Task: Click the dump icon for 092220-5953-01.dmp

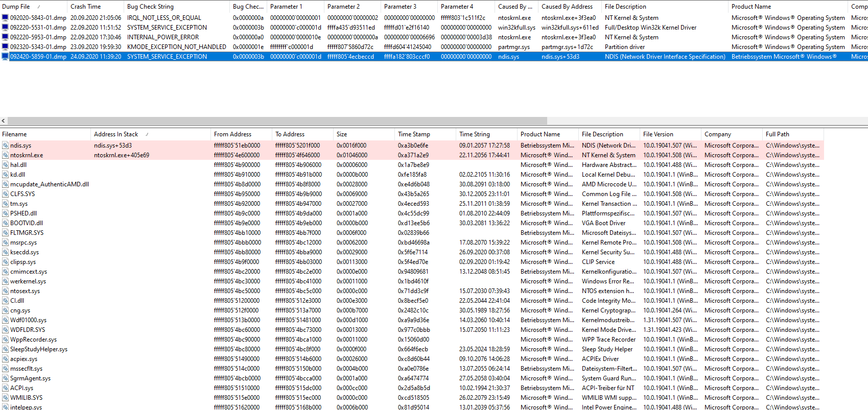Action: click(5, 37)
